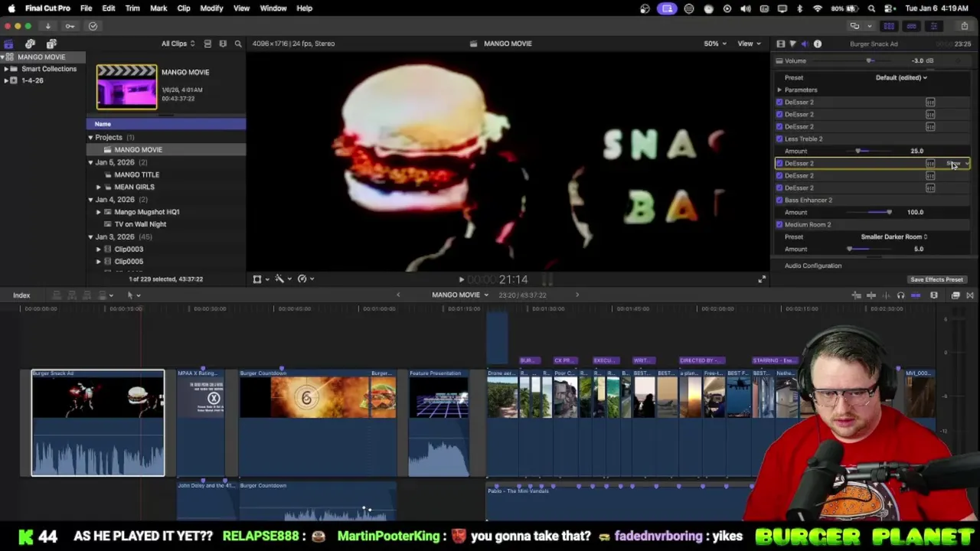Disable the third DeEsser 2 effect checkbox

pyautogui.click(x=779, y=126)
